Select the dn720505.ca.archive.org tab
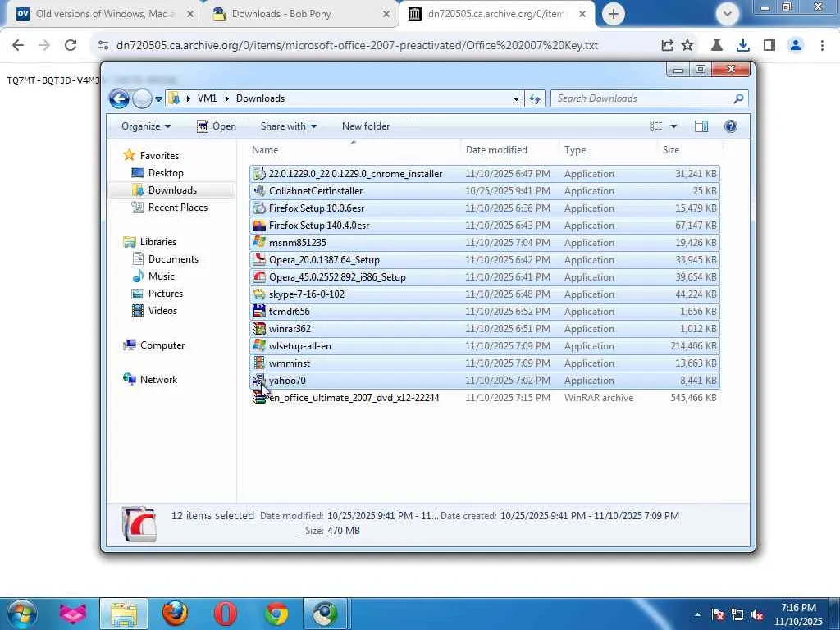This screenshot has width=840, height=630. point(496,14)
